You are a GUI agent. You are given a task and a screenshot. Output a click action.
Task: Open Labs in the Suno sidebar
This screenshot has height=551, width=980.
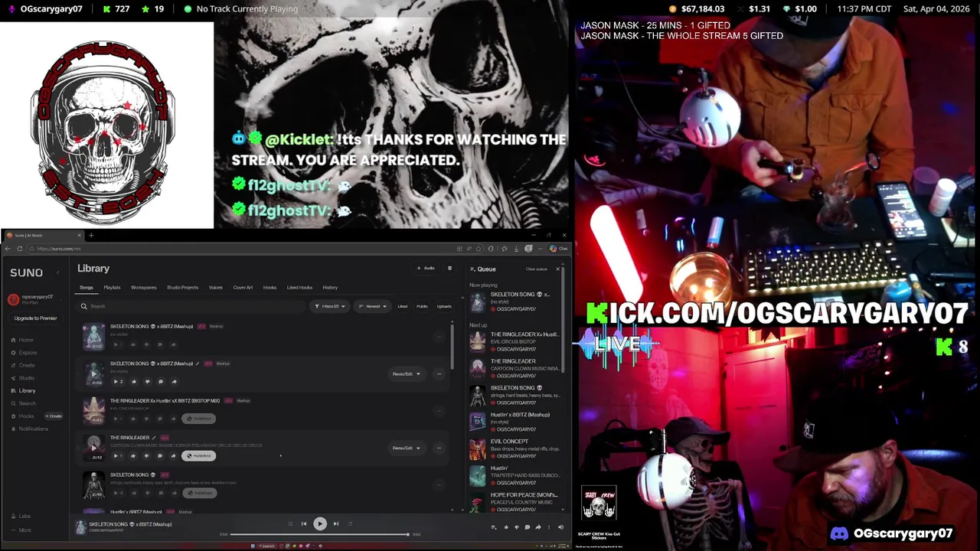click(21, 516)
